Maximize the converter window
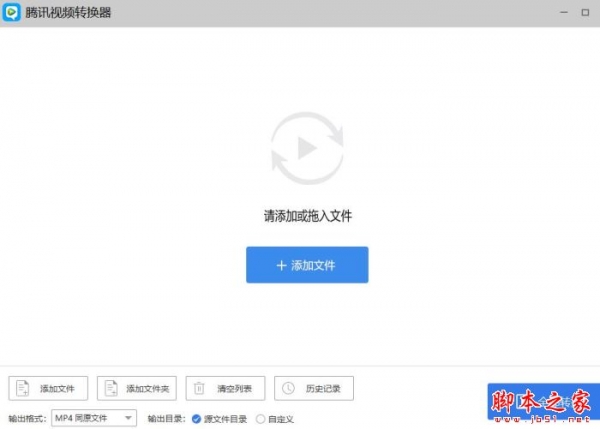600x429 pixels. (x=585, y=12)
